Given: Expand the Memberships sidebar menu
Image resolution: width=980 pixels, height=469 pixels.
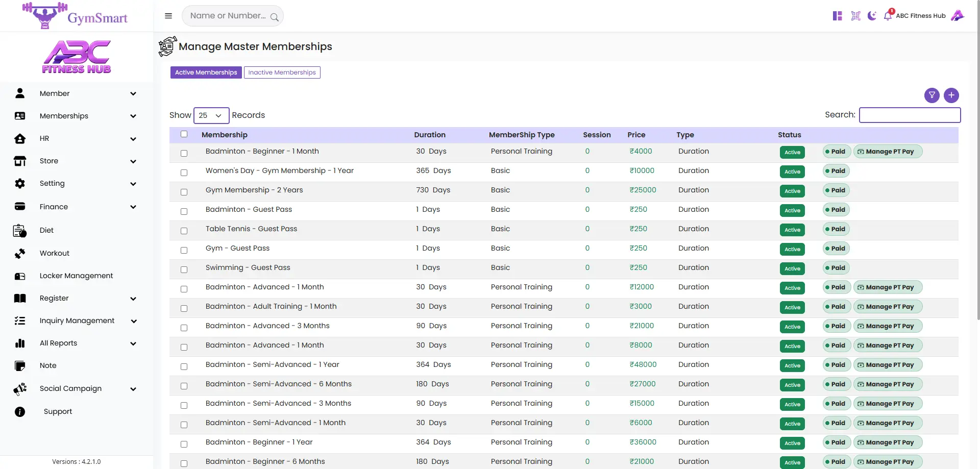Looking at the screenshot, I should coord(77,116).
